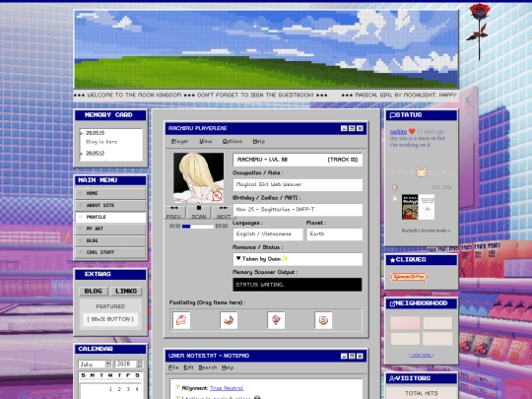Viewport: 532px width, 399px height.
Task: Click the speech bubble icon beside STATUS title
Action: (x=392, y=115)
